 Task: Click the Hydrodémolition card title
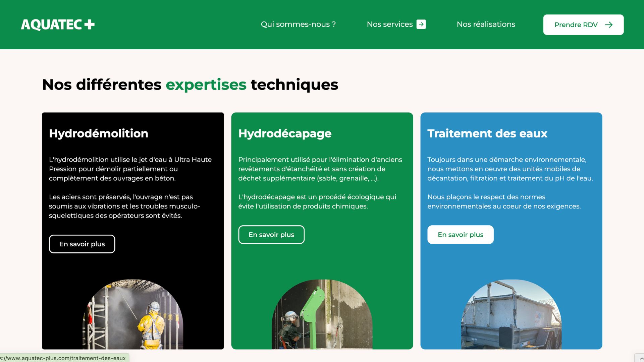pyautogui.click(x=99, y=133)
